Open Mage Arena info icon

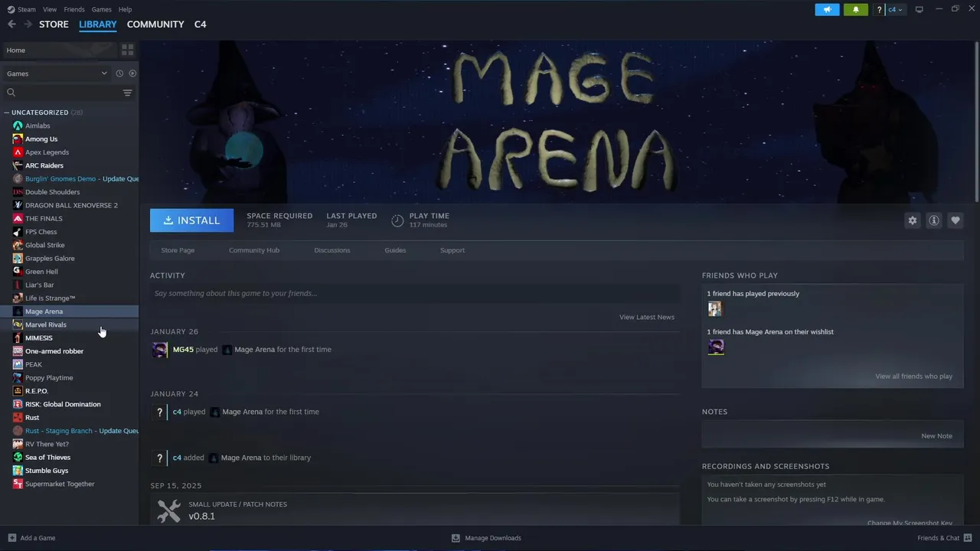[933, 220]
